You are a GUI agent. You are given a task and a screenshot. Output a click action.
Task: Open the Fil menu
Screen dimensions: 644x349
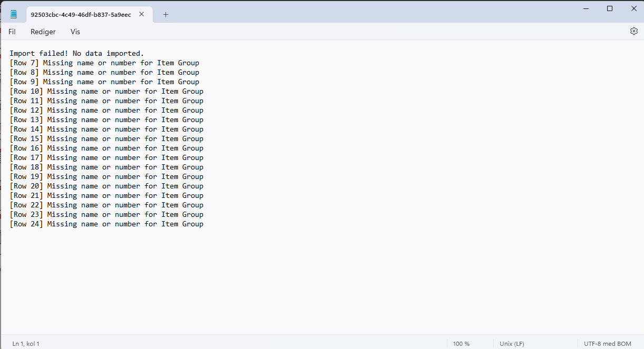coord(12,32)
